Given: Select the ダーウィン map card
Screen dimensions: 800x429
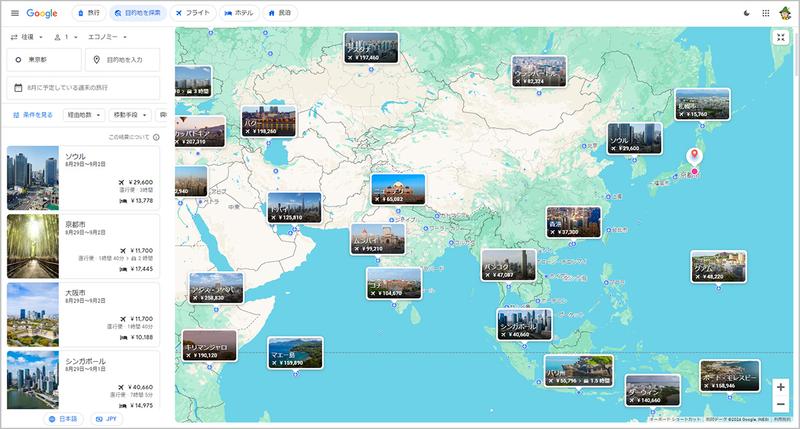Looking at the screenshot, I should pyautogui.click(x=653, y=390).
